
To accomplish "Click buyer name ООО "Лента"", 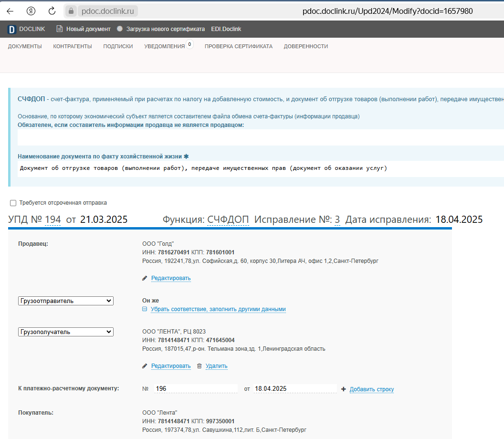I will coord(160,413).
